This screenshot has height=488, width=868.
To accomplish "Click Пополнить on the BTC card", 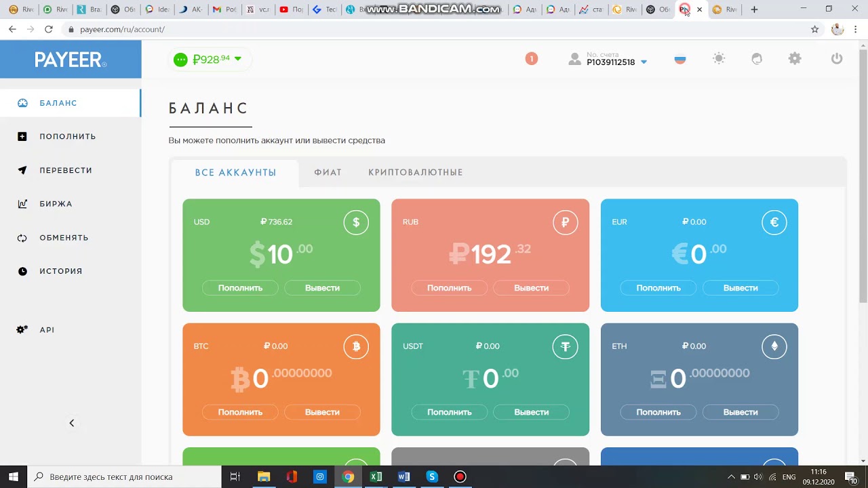I will [x=240, y=412].
